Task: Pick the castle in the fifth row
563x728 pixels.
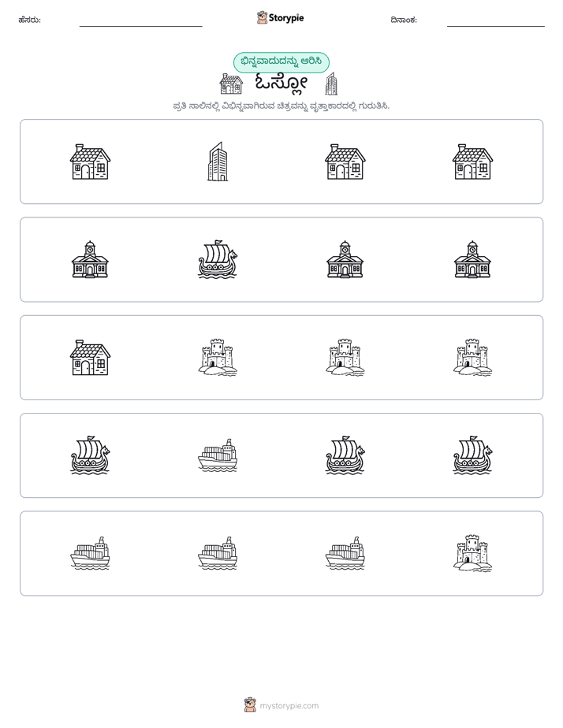Action: coord(472,553)
